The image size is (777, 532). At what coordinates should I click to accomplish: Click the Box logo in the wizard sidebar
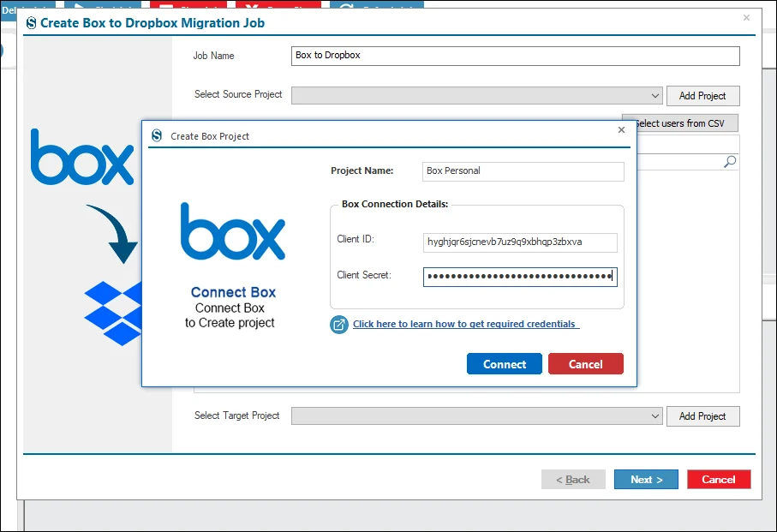click(81, 157)
